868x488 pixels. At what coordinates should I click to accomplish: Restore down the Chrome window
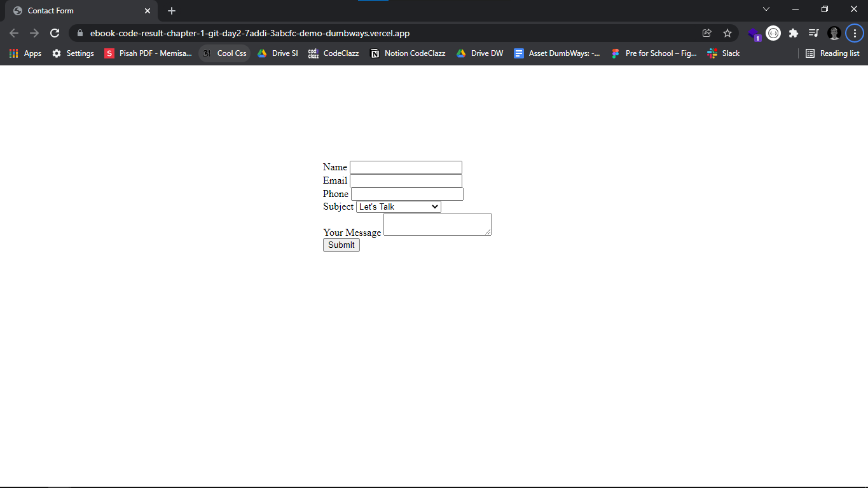(x=825, y=9)
